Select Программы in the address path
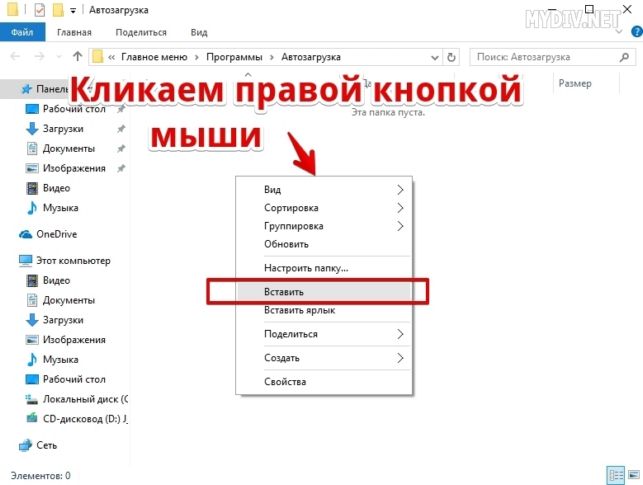The image size is (643, 485). [234, 57]
